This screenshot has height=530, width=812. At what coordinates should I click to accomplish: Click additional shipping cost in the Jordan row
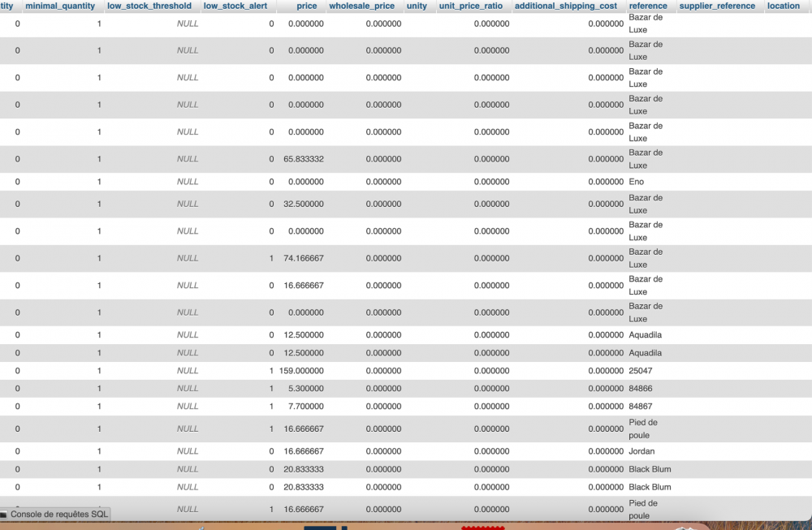pos(606,451)
